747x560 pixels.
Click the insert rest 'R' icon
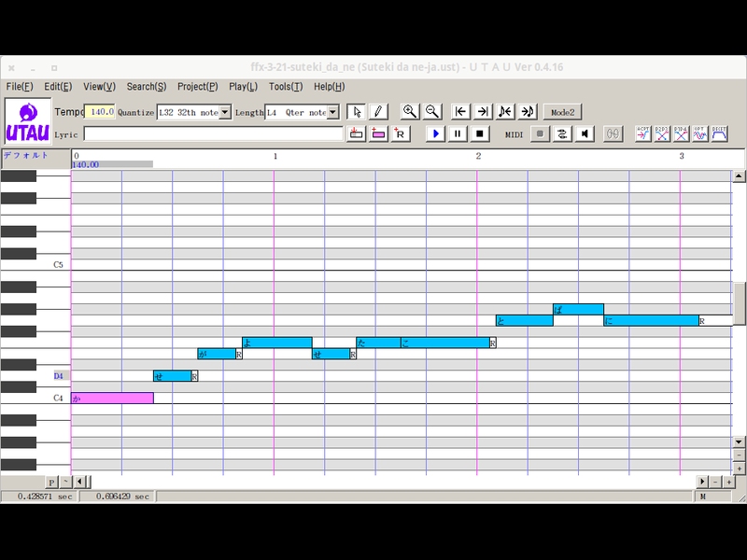point(400,134)
